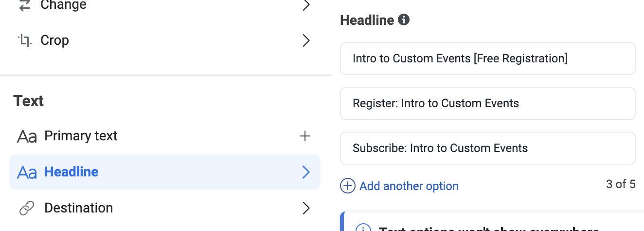
Task: Click the Headline Aa icon
Action: 27,172
